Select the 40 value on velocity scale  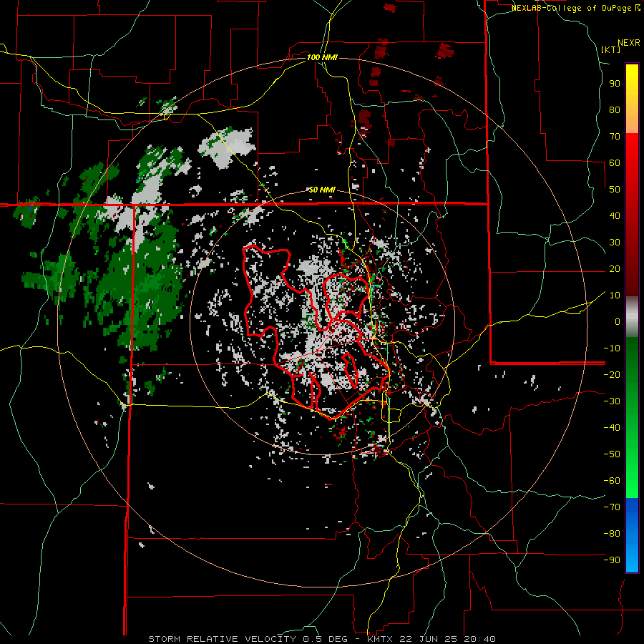click(615, 215)
